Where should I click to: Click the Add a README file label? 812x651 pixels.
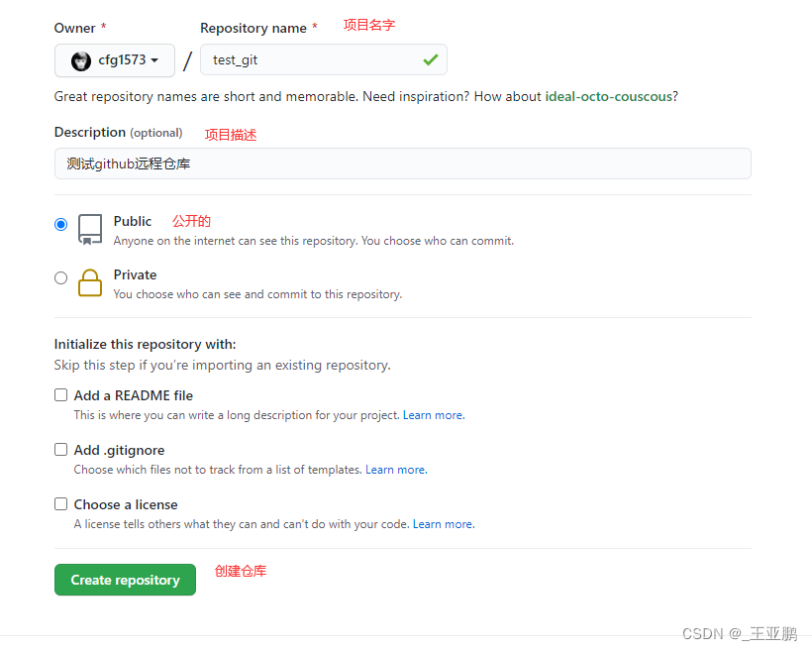point(133,395)
